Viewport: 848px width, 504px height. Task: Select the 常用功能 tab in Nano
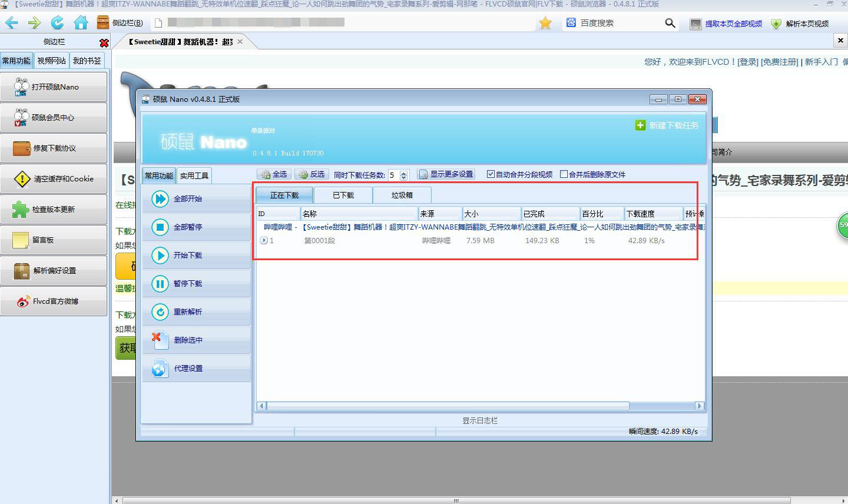click(159, 175)
